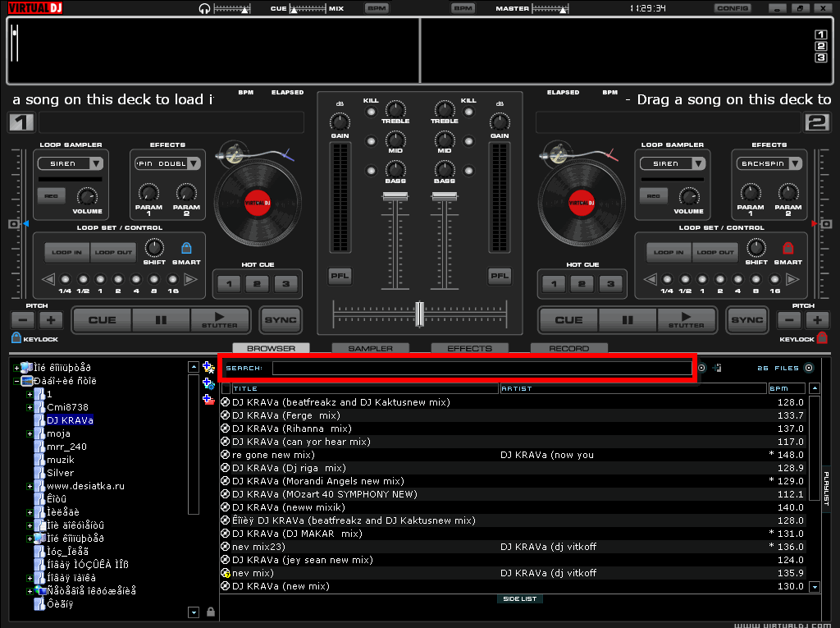Viewport: 840px width, 628px height.
Task: Click the master volume slider
Action: (550, 8)
